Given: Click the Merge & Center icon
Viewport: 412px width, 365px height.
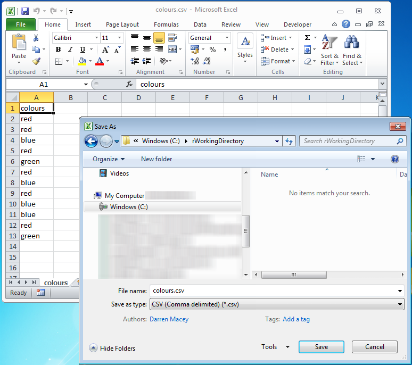Looking at the screenshot, I should [172, 50].
